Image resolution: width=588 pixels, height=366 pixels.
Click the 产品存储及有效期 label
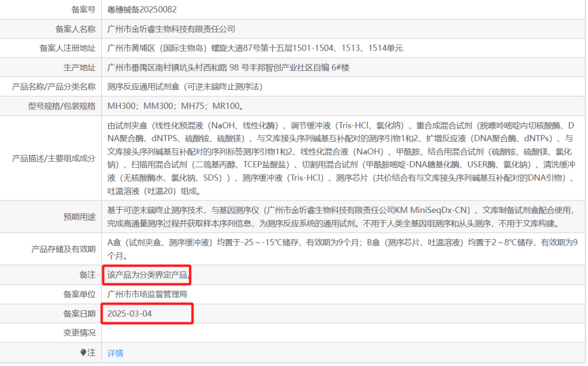coord(63,249)
